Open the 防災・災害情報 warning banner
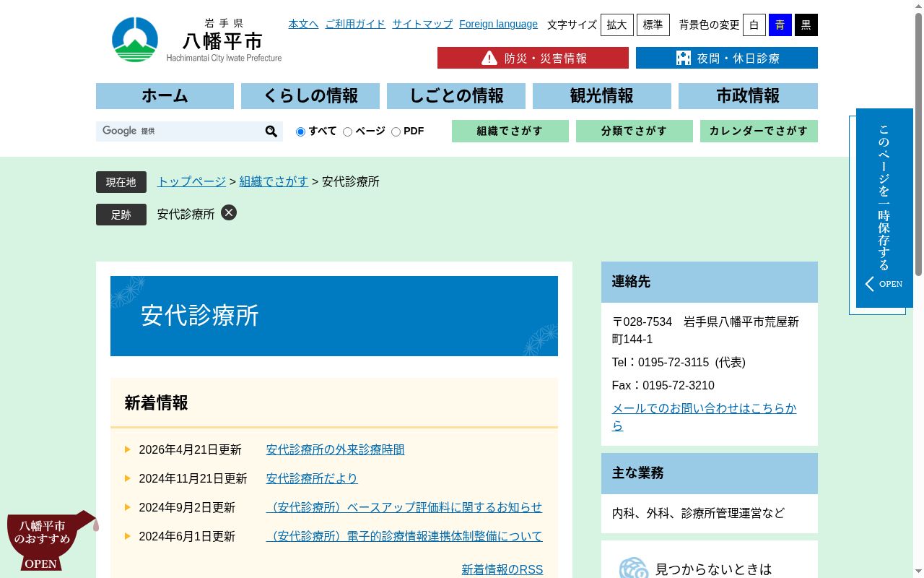This screenshot has width=924, height=578. click(533, 58)
